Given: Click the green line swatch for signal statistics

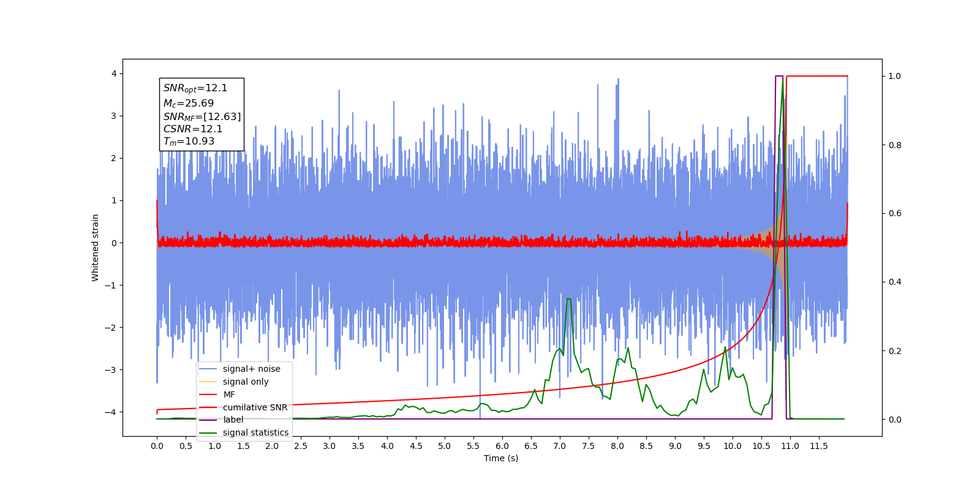Looking at the screenshot, I should 208,432.
